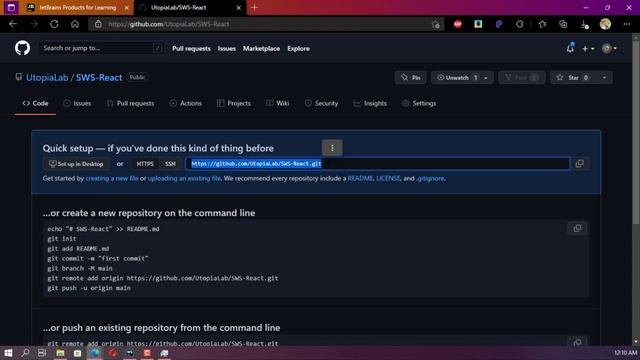
Task: Open the Projects tab
Action: (234, 103)
